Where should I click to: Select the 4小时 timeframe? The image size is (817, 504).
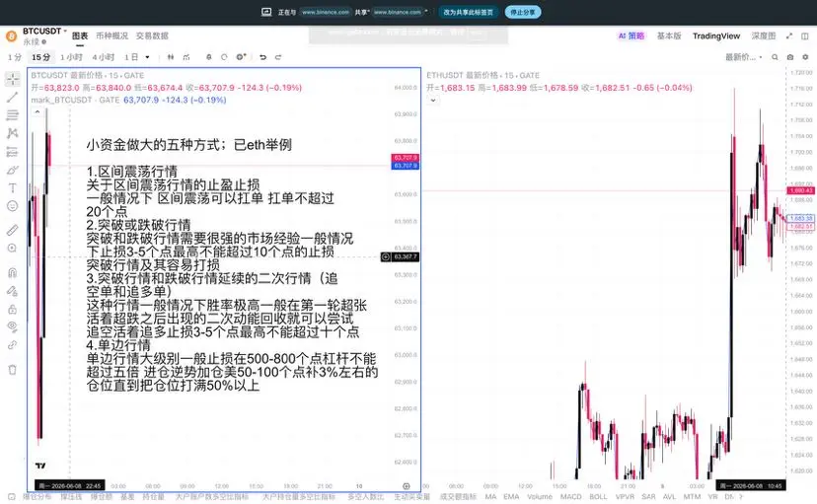coord(104,57)
